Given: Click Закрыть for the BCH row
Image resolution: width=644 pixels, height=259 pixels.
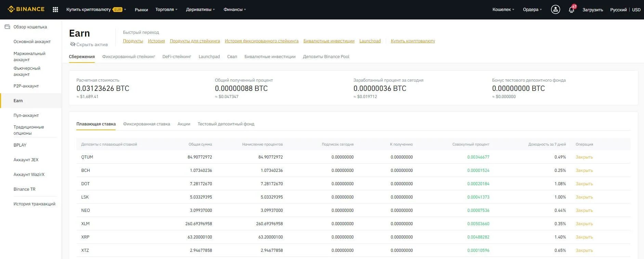Looking at the screenshot, I should pos(584,171).
